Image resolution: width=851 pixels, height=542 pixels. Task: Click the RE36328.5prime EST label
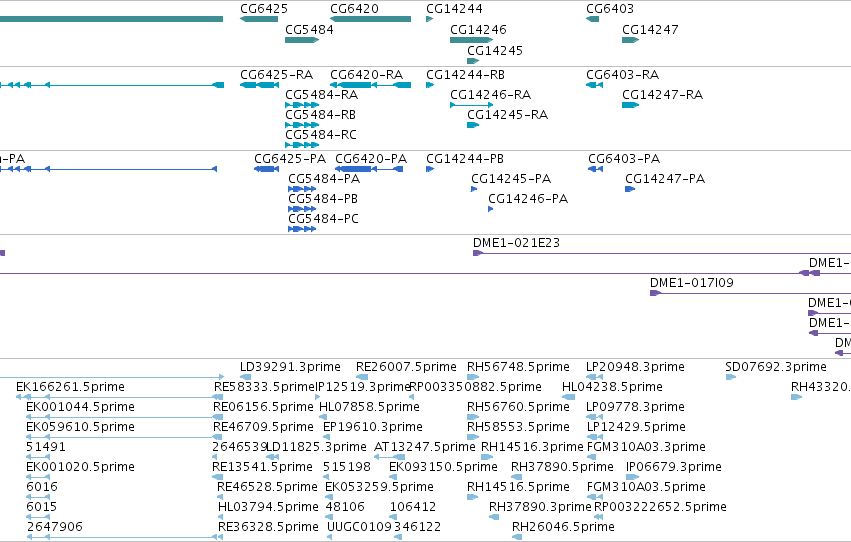click(x=268, y=528)
